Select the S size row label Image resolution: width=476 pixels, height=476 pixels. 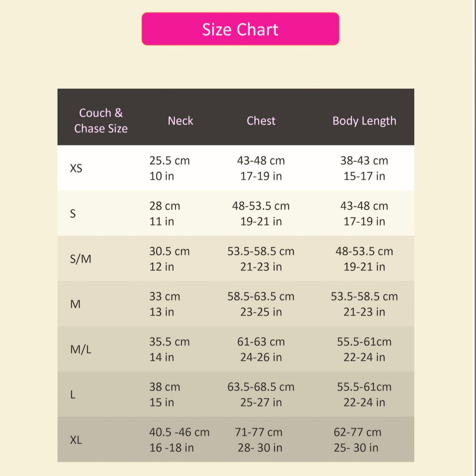pyautogui.click(x=73, y=213)
